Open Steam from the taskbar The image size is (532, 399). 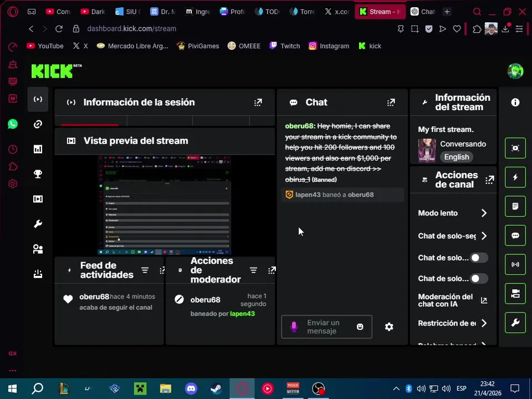point(217,388)
